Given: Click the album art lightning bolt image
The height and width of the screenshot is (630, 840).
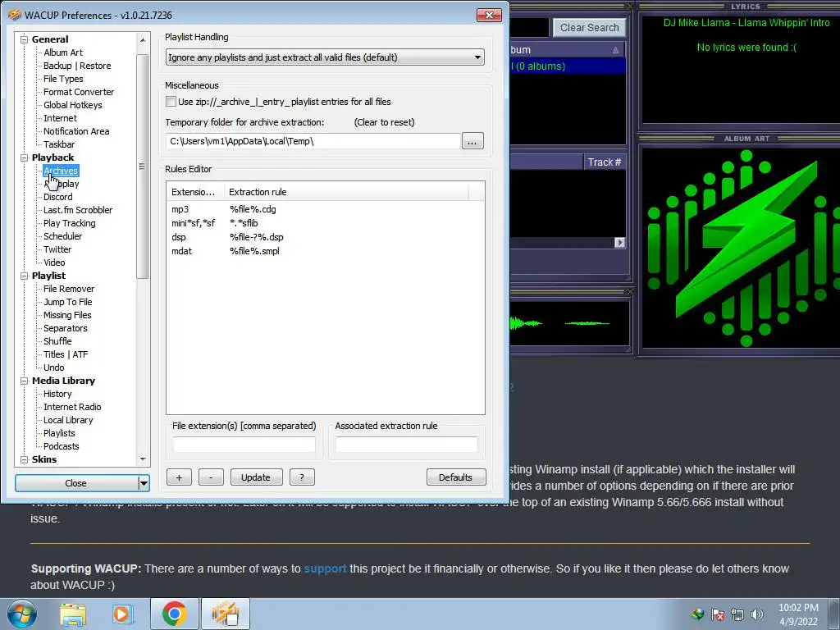Looking at the screenshot, I should 742,249.
